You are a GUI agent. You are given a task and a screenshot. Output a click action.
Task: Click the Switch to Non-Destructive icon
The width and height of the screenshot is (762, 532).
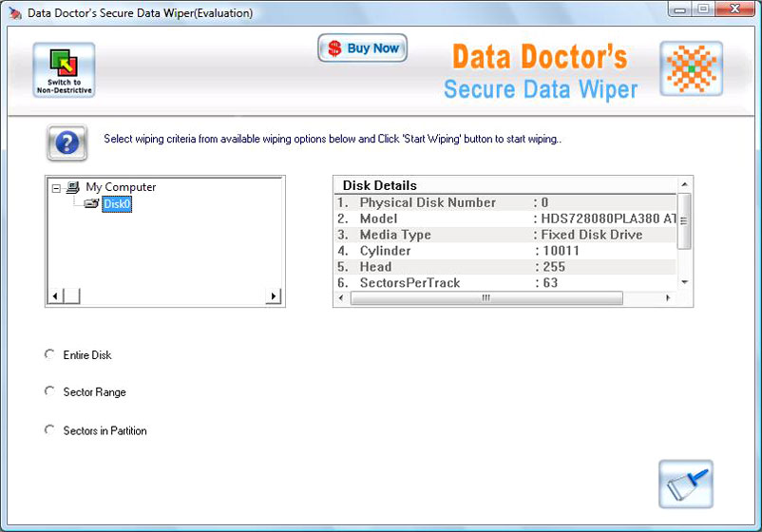(x=64, y=70)
